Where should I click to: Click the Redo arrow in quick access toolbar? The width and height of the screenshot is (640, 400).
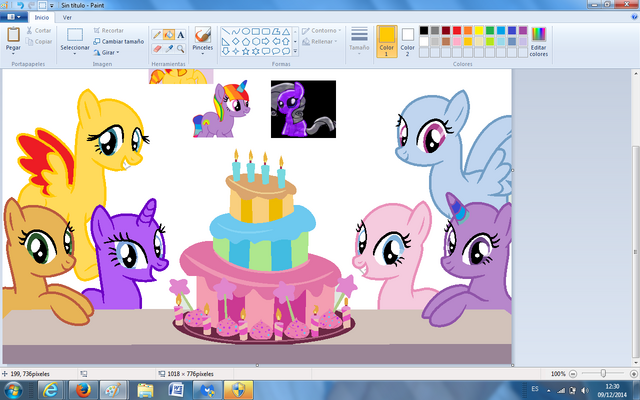pos(31,5)
